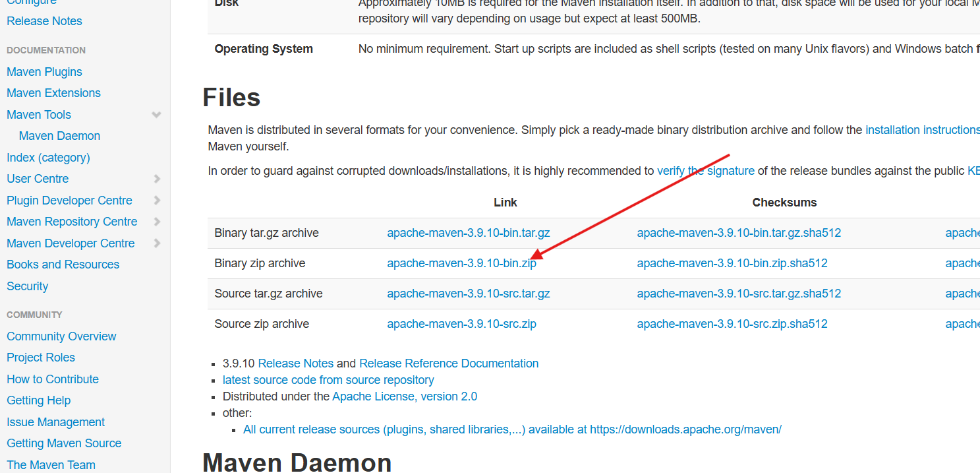
Task: Expand the Plugin Developer Centre arrow
Action: [x=157, y=201]
